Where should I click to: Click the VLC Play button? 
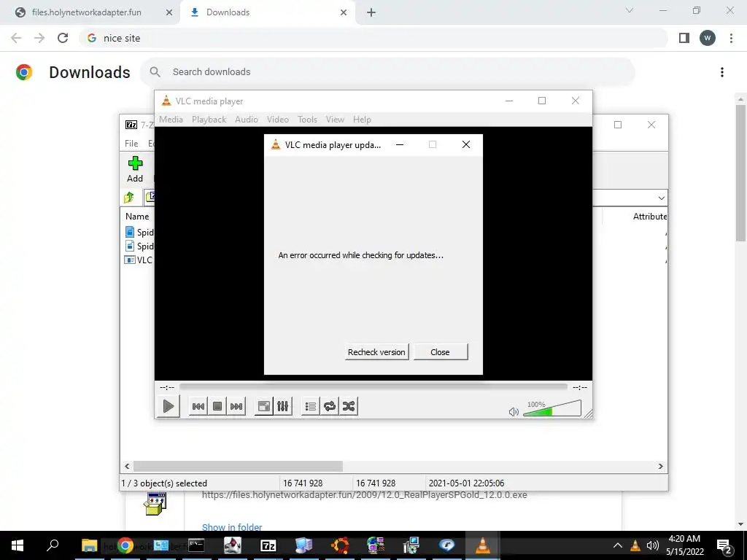coord(169,406)
